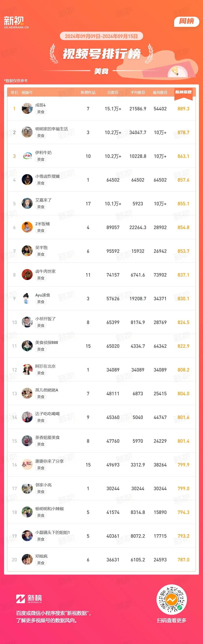This screenshot has height=644, width=203.
Task: Select the 小雪卤炸摆摊 avatar
Action: click(x=27, y=180)
